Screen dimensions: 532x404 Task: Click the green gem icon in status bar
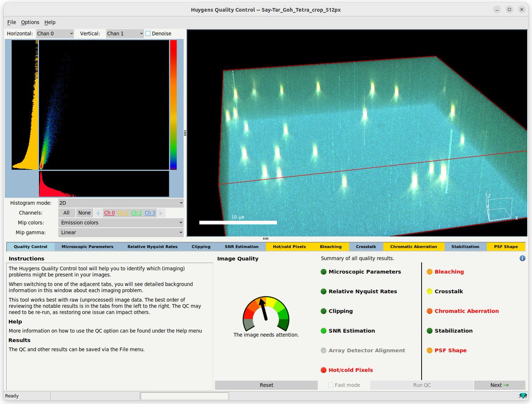tap(523, 396)
